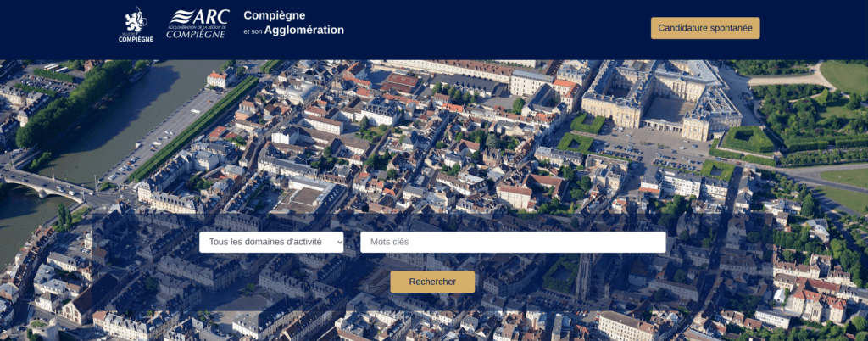Screen dimensions: 868x341
Task: Focus the Mots clés search field
Action: [513, 242]
